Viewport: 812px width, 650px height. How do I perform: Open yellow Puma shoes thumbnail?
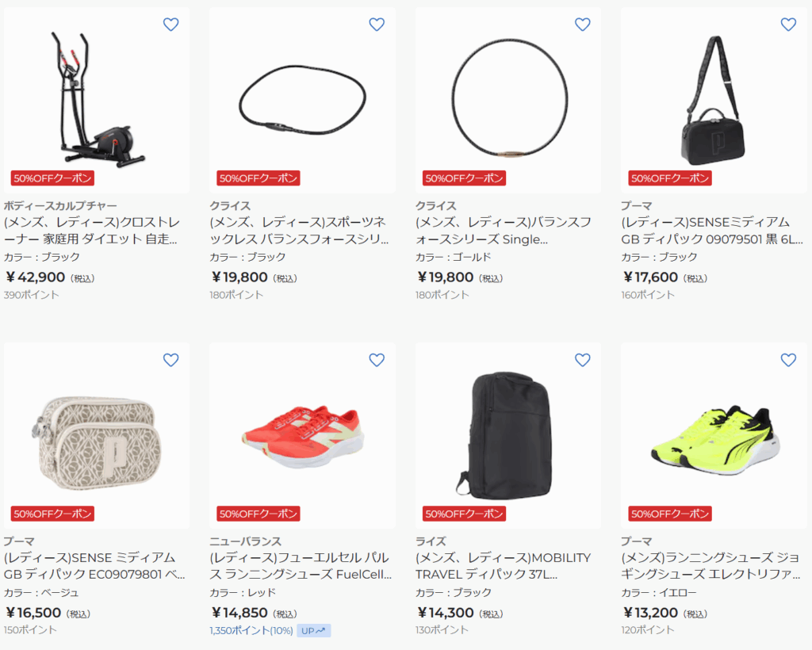coord(714,436)
